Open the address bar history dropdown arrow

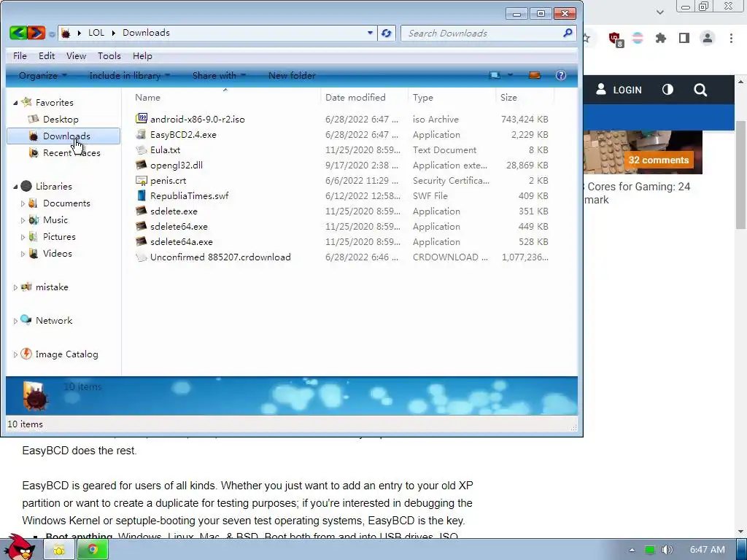(370, 33)
